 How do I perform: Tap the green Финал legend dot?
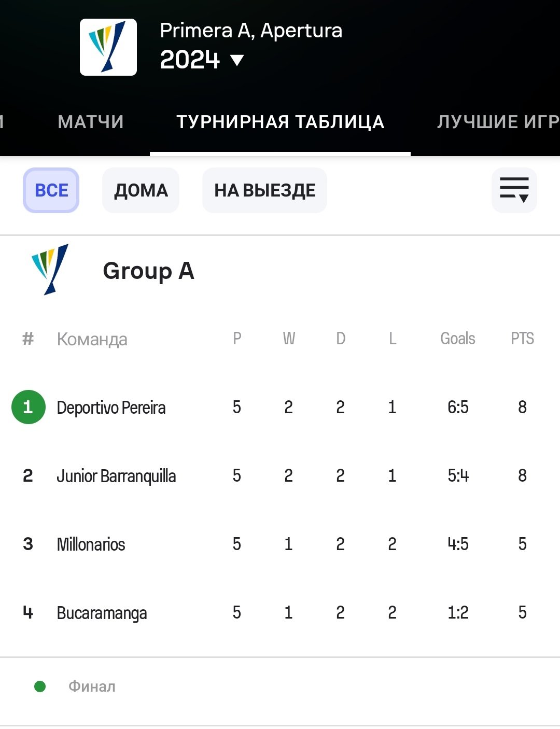(x=40, y=686)
